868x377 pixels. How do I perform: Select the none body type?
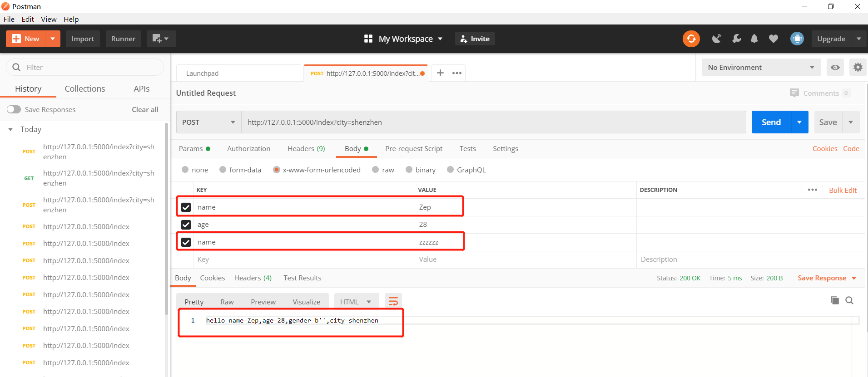[185, 170]
